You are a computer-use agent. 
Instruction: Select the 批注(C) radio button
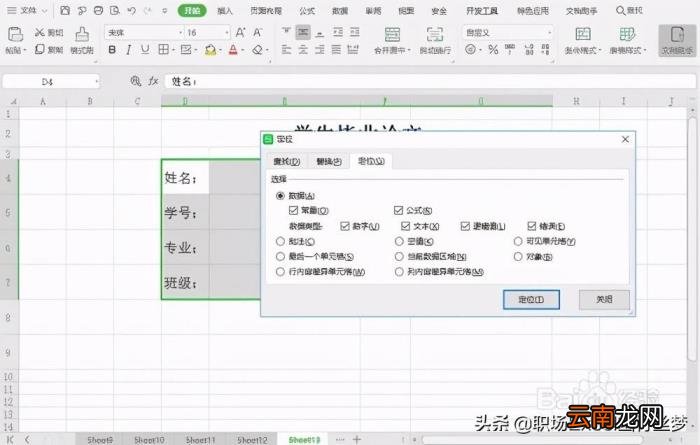pos(280,241)
